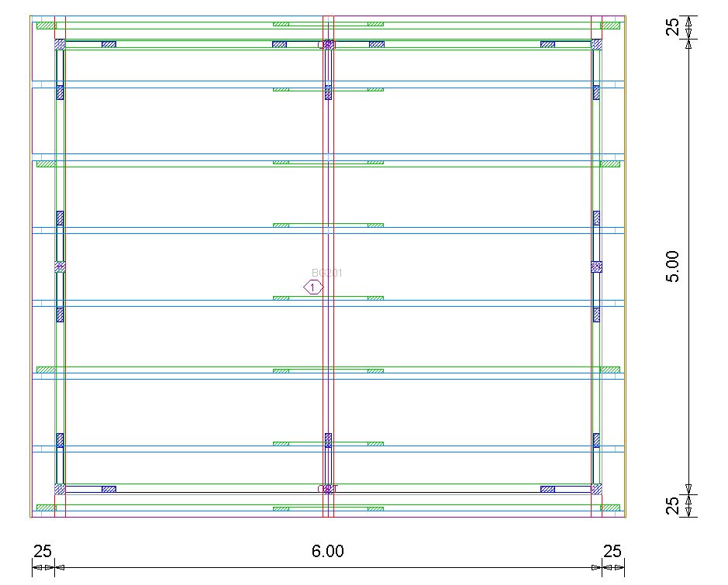The height and width of the screenshot is (585, 728).
Task: Click the 5.00 vertical dimension text
Action: (674, 266)
